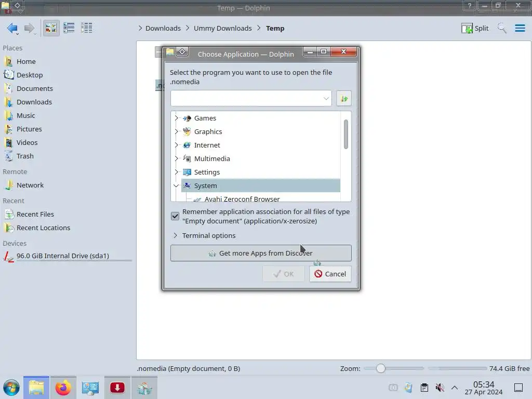This screenshot has height=399, width=532.
Task: Open Pictures in Places panel
Action: click(x=29, y=129)
